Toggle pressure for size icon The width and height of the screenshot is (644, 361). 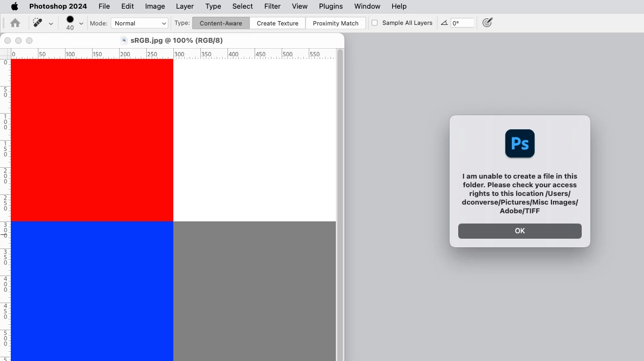487,23
